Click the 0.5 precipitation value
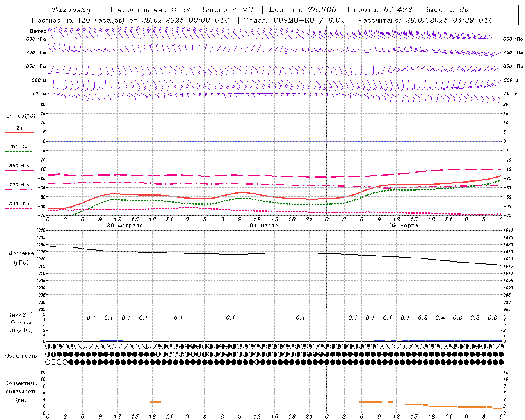The image size is (525, 420). [475, 318]
